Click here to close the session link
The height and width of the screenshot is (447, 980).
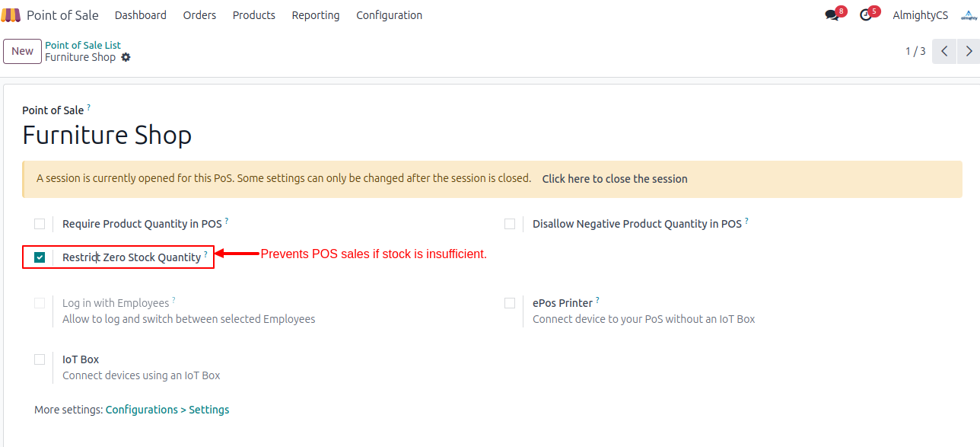[614, 179]
